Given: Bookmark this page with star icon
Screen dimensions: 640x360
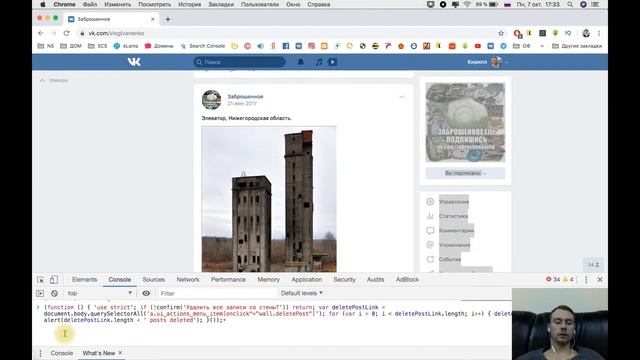Looking at the screenshot, I should pyautogui.click(x=501, y=33).
